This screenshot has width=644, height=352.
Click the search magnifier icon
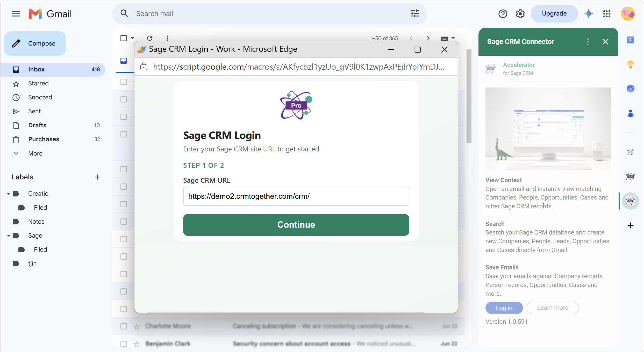click(x=124, y=13)
